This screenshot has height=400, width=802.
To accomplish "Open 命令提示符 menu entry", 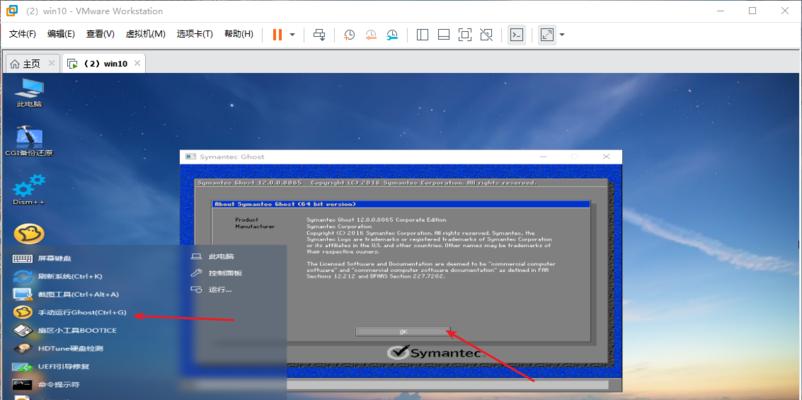I will pyautogui.click(x=46, y=385).
